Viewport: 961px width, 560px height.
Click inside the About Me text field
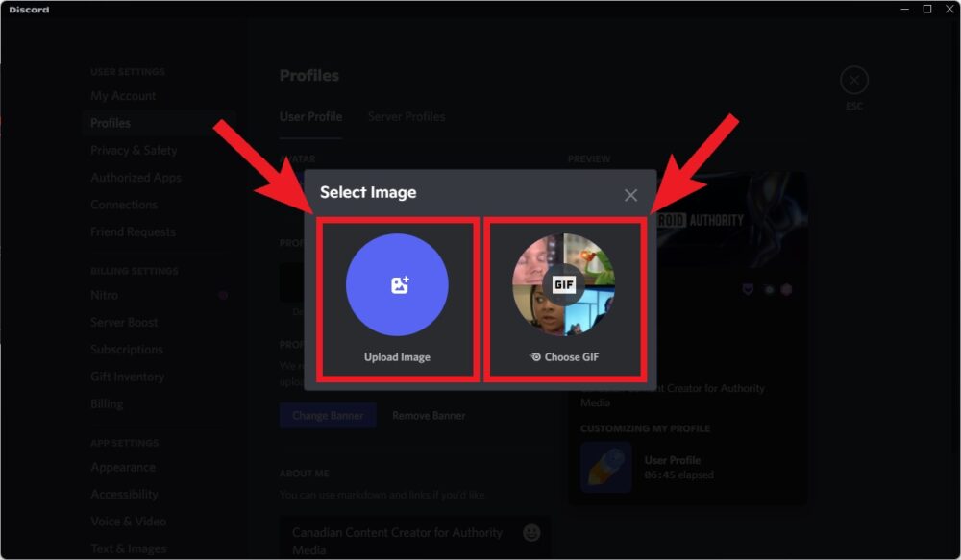pyautogui.click(x=404, y=538)
